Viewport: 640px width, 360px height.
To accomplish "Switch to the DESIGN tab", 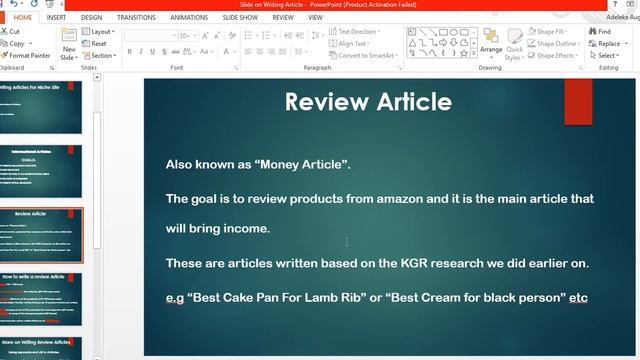I will (x=91, y=18).
